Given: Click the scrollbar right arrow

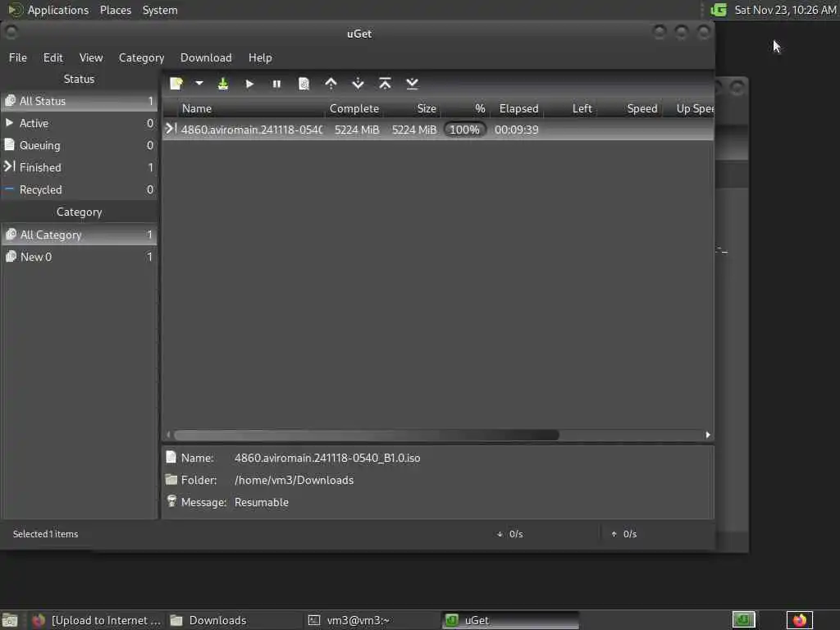Looking at the screenshot, I should click(x=708, y=435).
